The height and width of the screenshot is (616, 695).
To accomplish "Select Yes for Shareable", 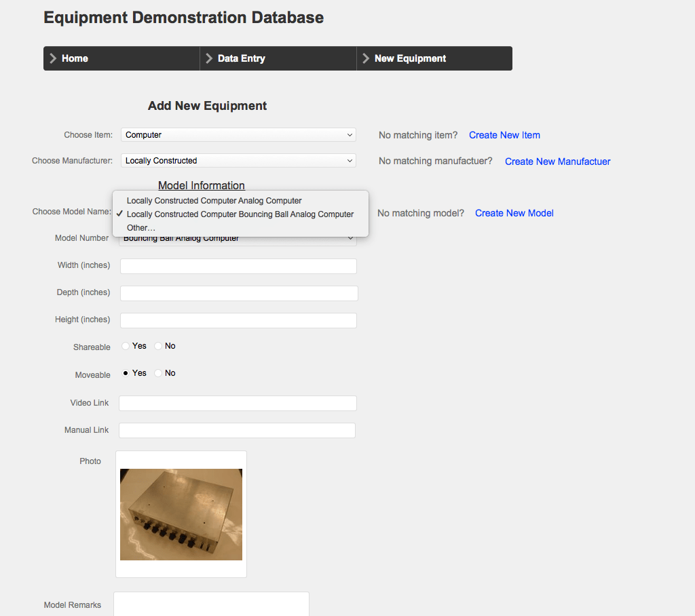I will pyautogui.click(x=125, y=345).
